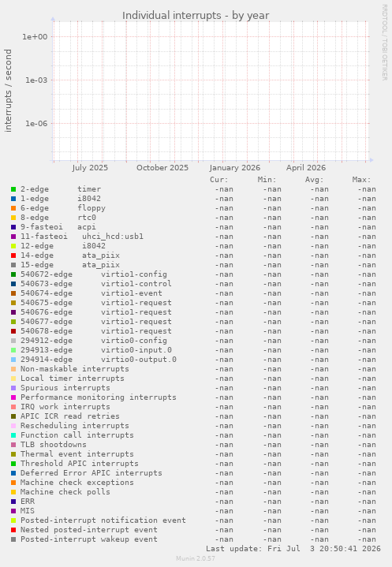The width and height of the screenshot is (392, 567).
Task: Click 'Thermal event interrupts' legend label
Action: point(77,453)
